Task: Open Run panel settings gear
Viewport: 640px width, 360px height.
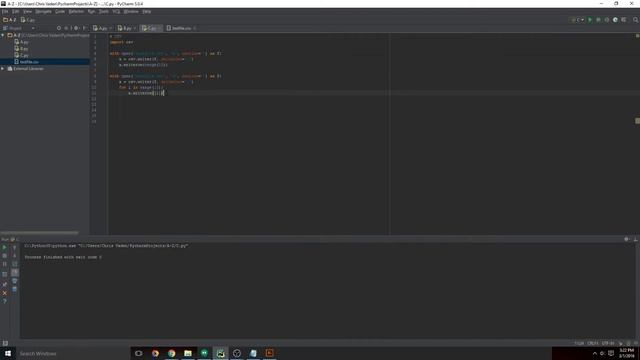Action: [627, 239]
